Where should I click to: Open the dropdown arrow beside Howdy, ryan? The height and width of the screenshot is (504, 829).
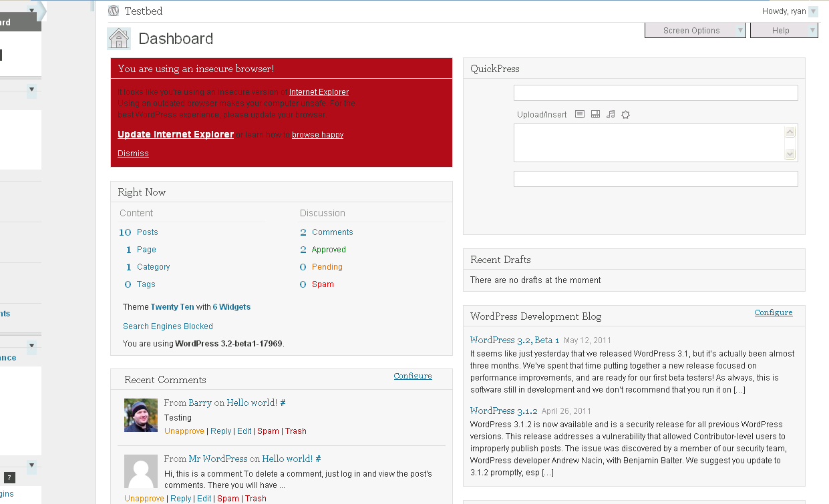pos(813,11)
